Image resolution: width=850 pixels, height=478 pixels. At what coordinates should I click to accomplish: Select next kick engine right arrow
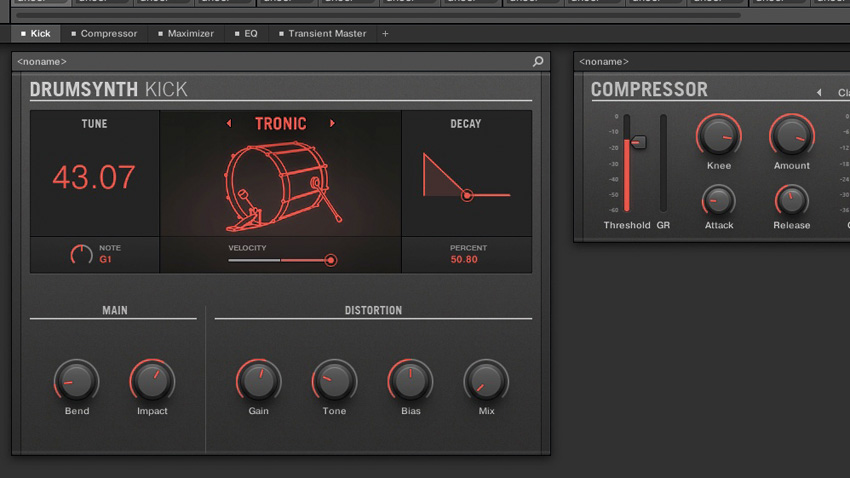point(332,124)
